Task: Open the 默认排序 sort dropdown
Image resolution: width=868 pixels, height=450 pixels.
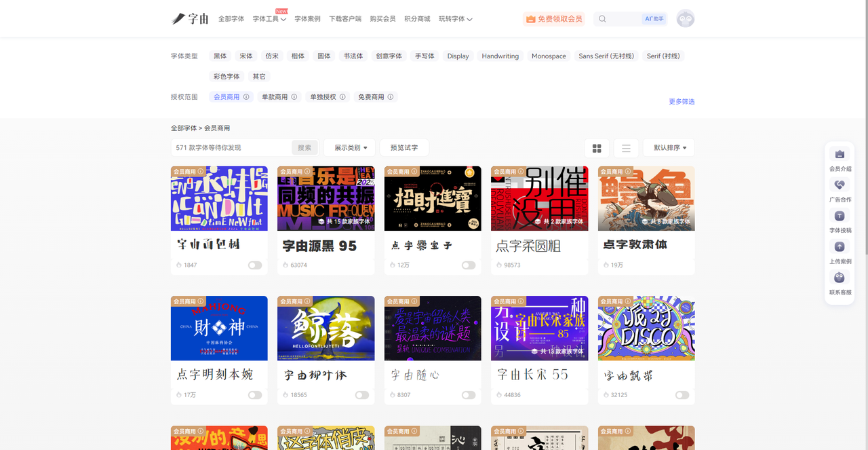Action: pos(669,148)
